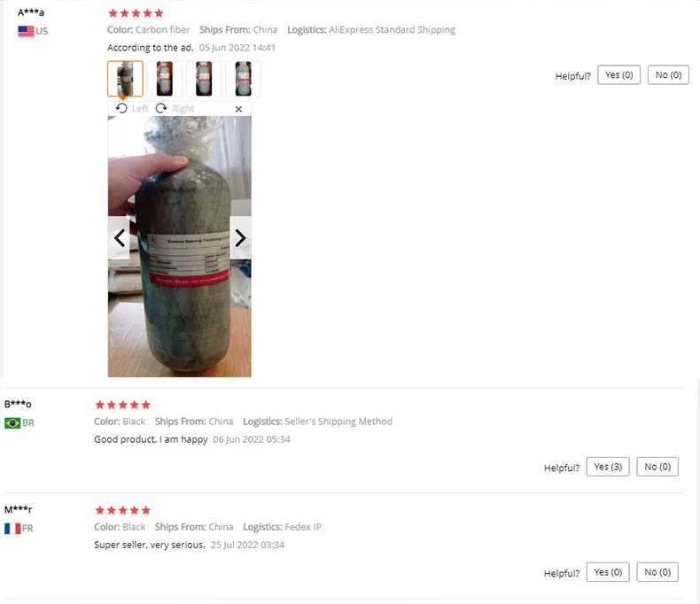Click the US flag icon
Image resolution: width=700 pixels, height=604 pixels.
pyautogui.click(x=26, y=31)
